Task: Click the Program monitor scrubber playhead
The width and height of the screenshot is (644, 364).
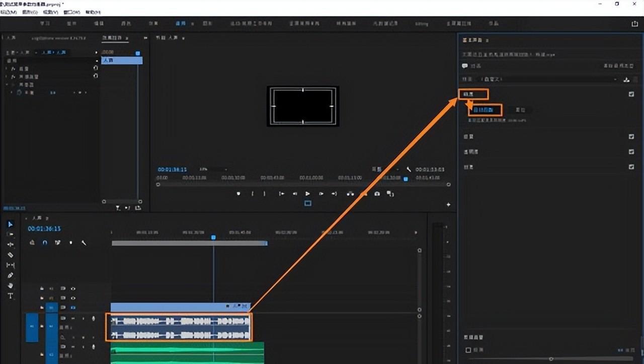Action: [406, 178]
